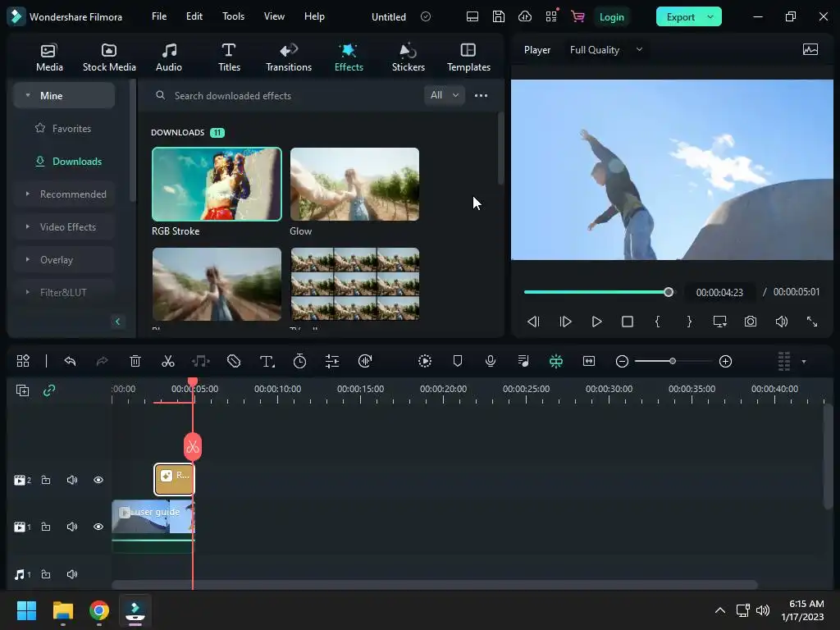Click the layout mode icon in title bar

472,16
